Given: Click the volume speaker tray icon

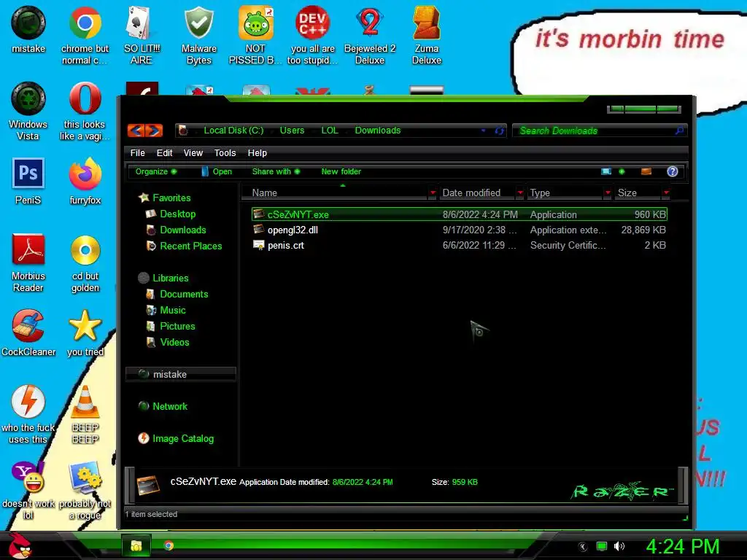Looking at the screenshot, I should (619, 546).
